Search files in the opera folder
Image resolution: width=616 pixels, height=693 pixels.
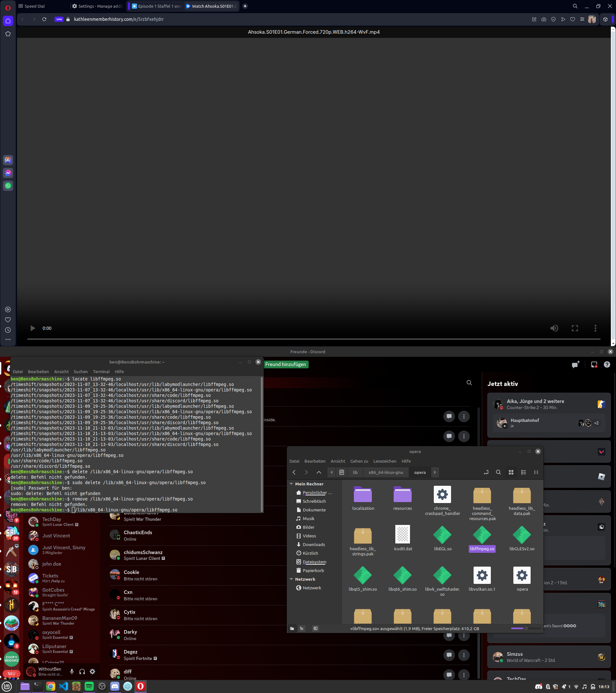point(498,472)
